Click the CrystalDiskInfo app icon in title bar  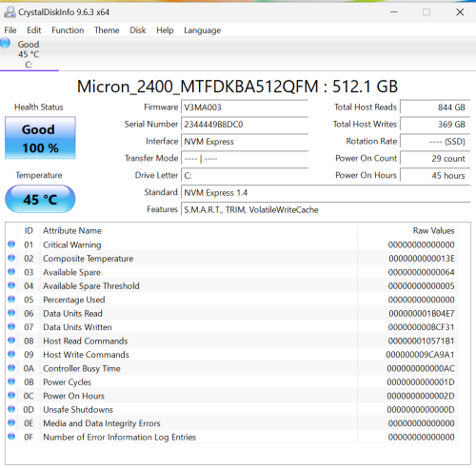point(10,12)
